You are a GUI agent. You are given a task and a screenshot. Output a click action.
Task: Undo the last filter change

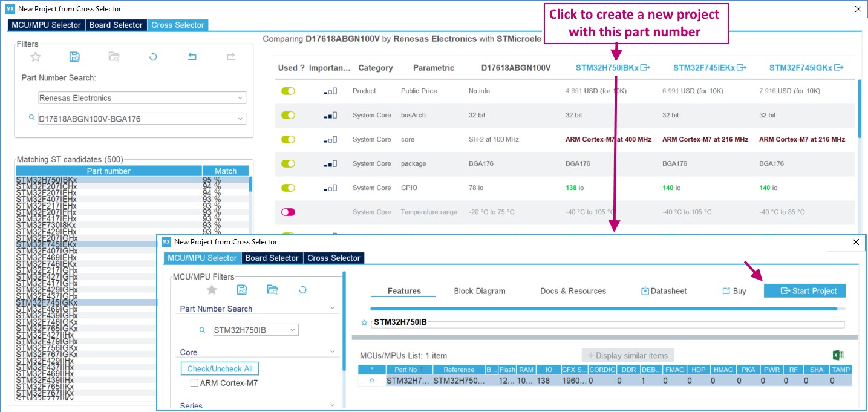pyautogui.click(x=192, y=57)
